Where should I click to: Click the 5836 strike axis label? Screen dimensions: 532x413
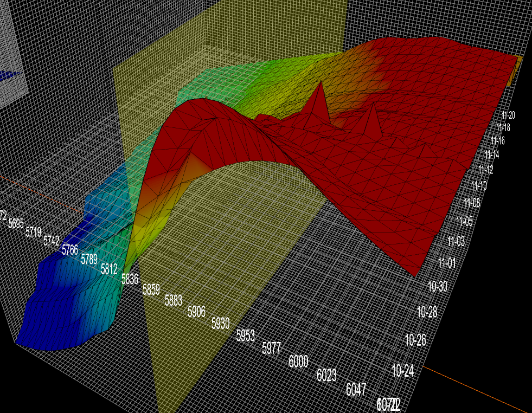coord(130,279)
